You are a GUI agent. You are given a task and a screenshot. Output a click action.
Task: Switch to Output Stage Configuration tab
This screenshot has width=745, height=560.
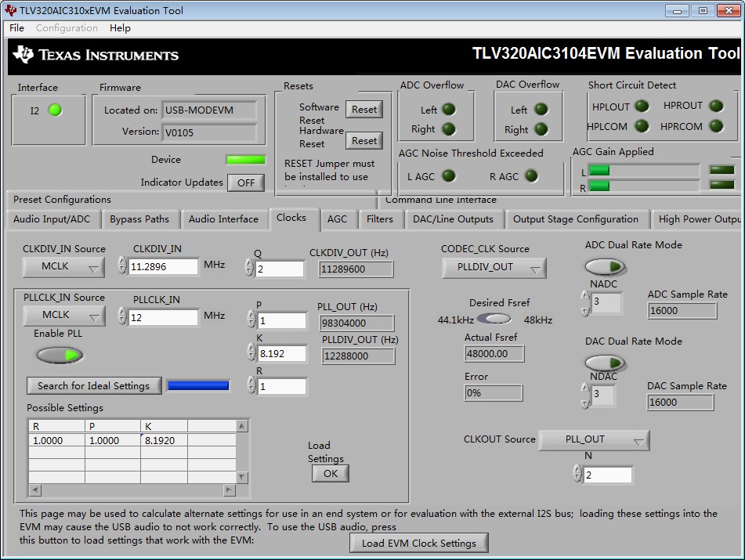(575, 219)
